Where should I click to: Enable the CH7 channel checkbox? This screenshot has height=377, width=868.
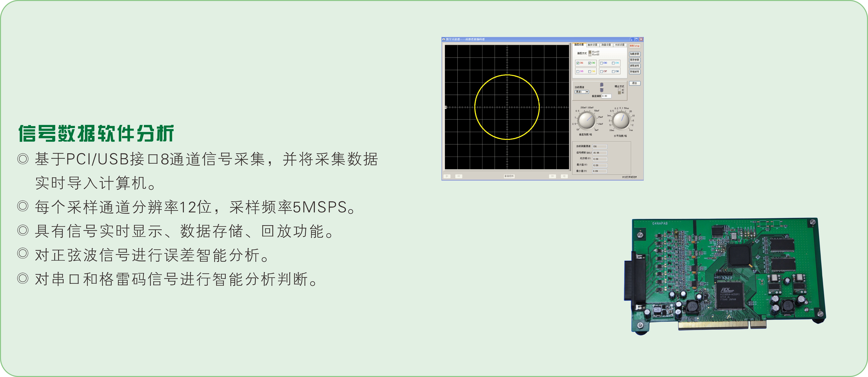point(602,72)
